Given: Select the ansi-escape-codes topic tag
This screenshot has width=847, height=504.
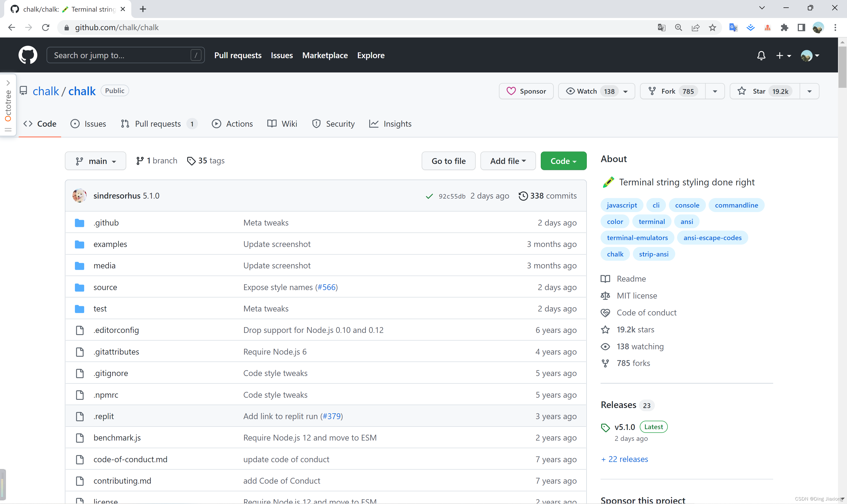Looking at the screenshot, I should pyautogui.click(x=712, y=238).
